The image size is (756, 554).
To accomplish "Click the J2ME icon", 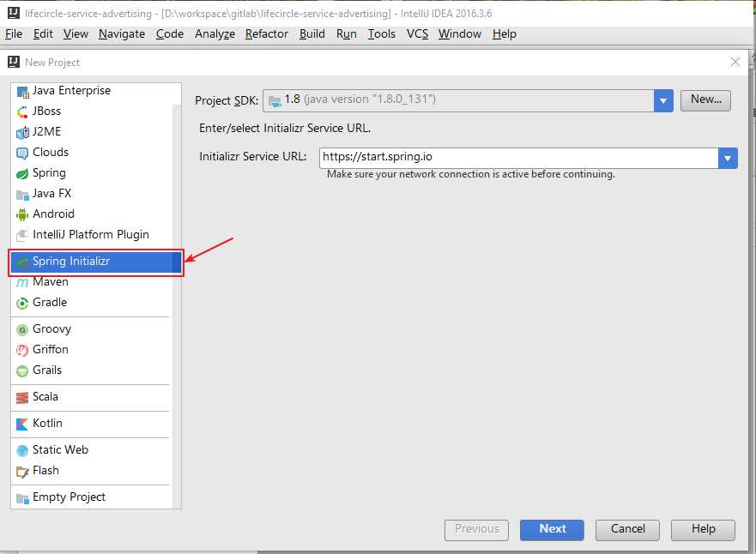I will point(22,132).
